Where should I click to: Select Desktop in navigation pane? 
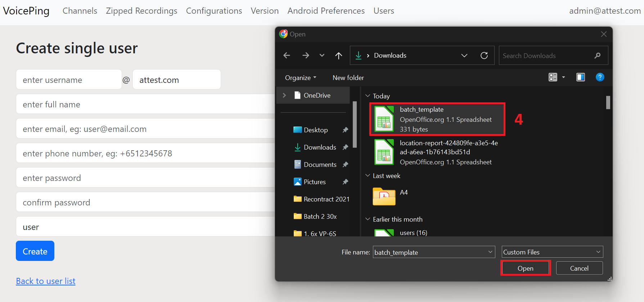click(316, 130)
